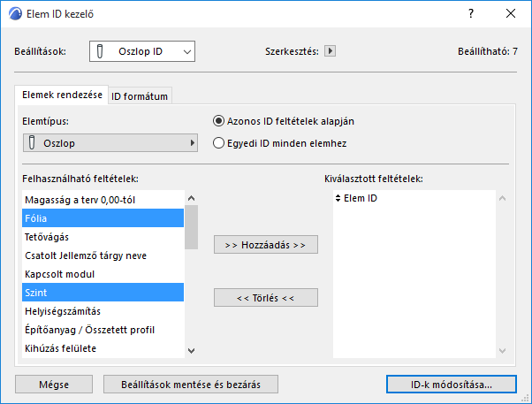Image resolution: width=532 pixels, height=404 pixels.
Task: Select the Tetővágás list item
Action: pos(103,236)
